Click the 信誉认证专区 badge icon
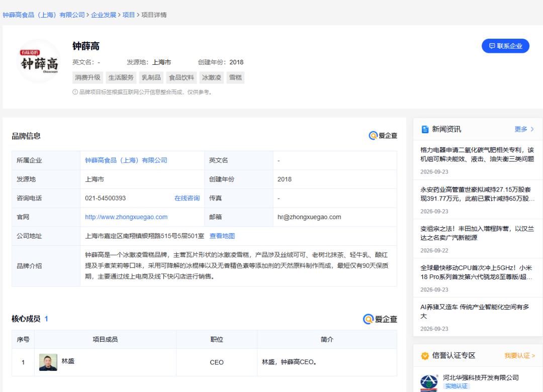 pyautogui.click(x=425, y=356)
